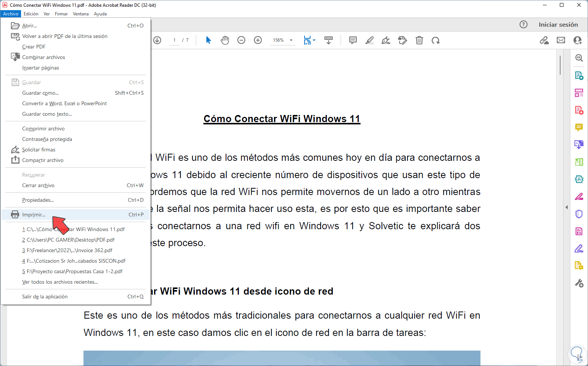Select Volver a abrir PDF de la última sesión

tap(76, 36)
